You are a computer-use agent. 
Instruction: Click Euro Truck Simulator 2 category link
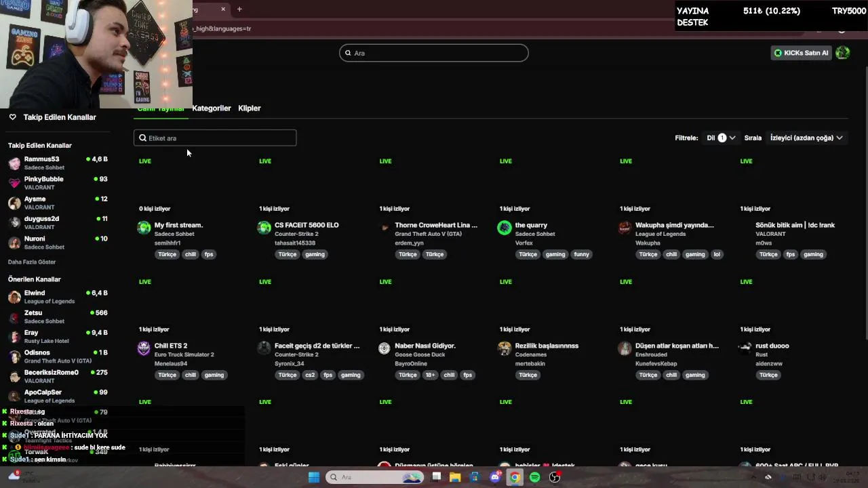pyautogui.click(x=184, y=354)
